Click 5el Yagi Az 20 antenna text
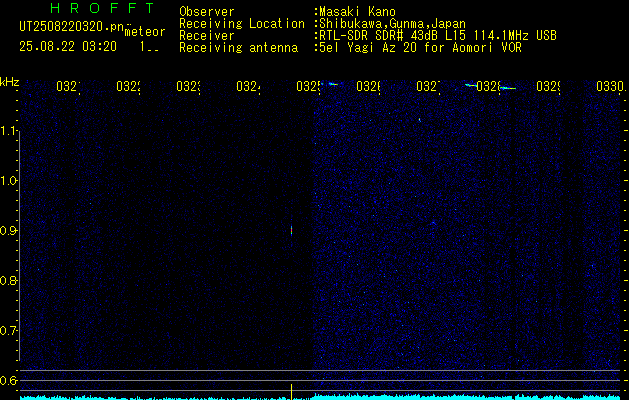The image size is (629, 400). 420,48
